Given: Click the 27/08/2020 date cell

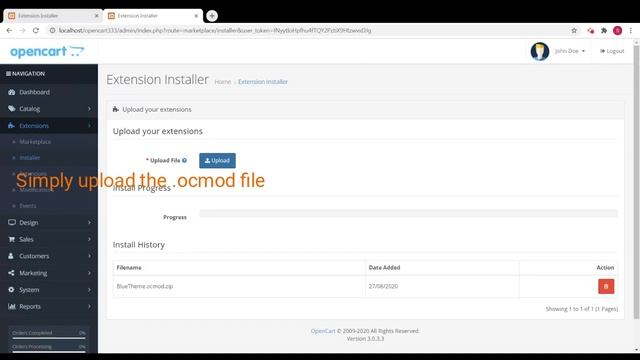Looking at the screenshot, I should [383, 287].
